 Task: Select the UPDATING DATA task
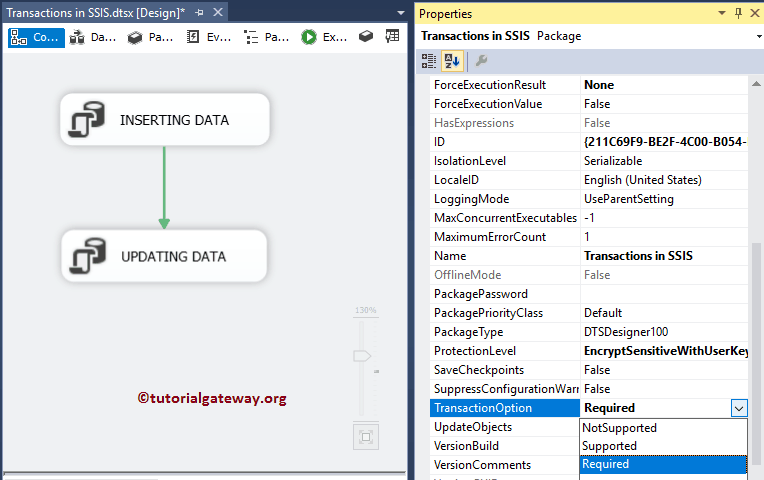164,256
